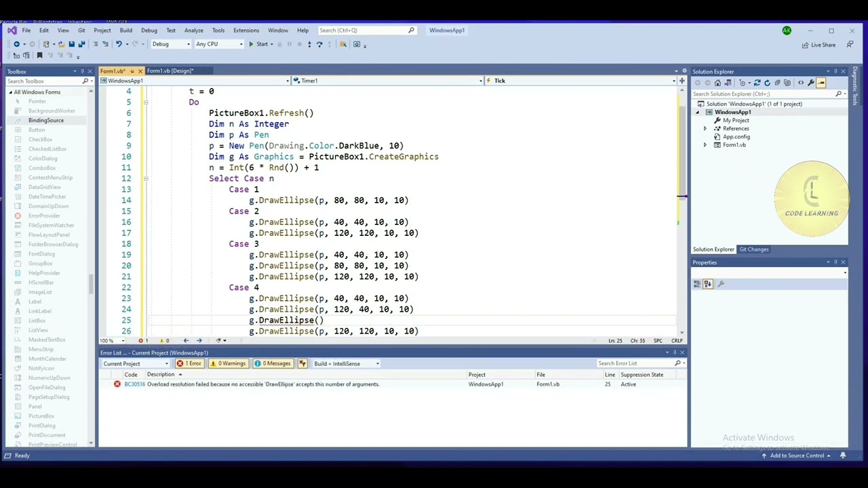Click the Categorized icon in Properties panel
This screenshot has width=868, height=488.
697,284
